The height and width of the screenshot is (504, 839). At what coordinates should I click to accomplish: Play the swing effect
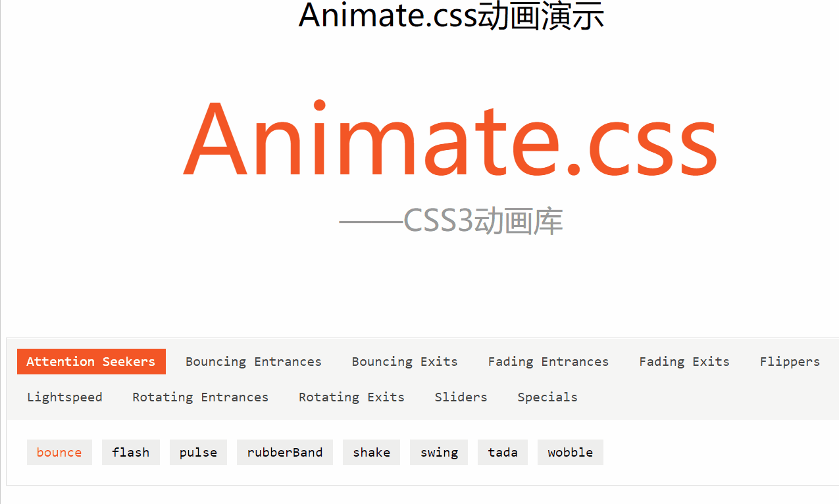tap(438, 452)
